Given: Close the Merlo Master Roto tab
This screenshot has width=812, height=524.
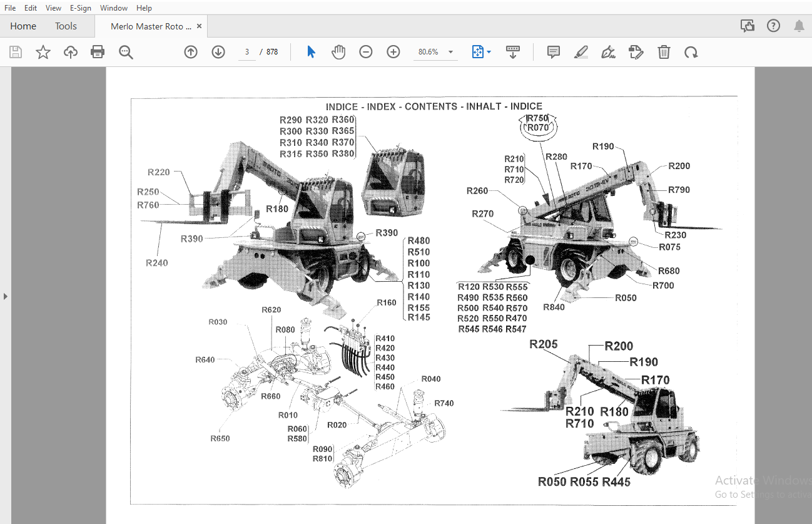Looking at the screenshot, I should 199,26.
